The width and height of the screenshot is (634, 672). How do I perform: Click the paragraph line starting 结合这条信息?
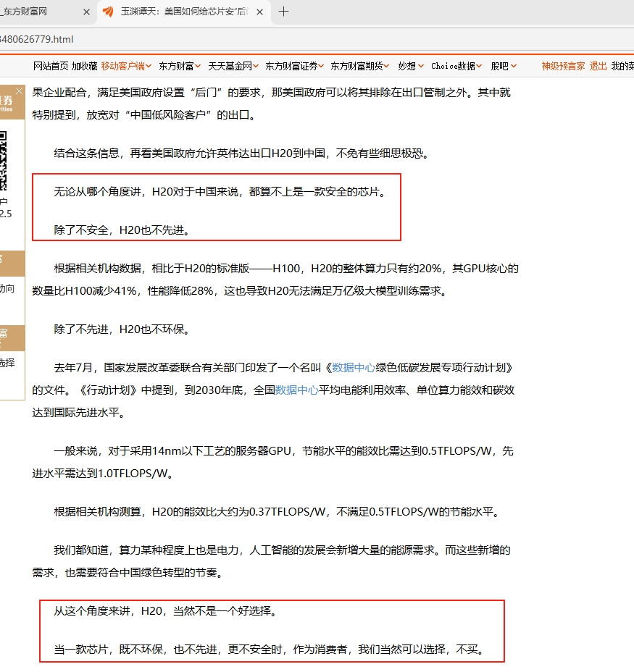point(242,154)
